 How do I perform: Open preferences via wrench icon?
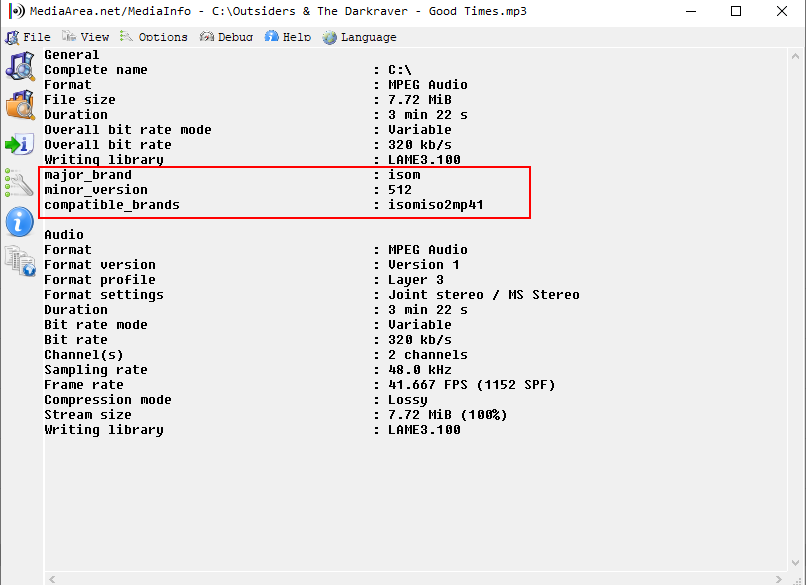tap(19, 182)
